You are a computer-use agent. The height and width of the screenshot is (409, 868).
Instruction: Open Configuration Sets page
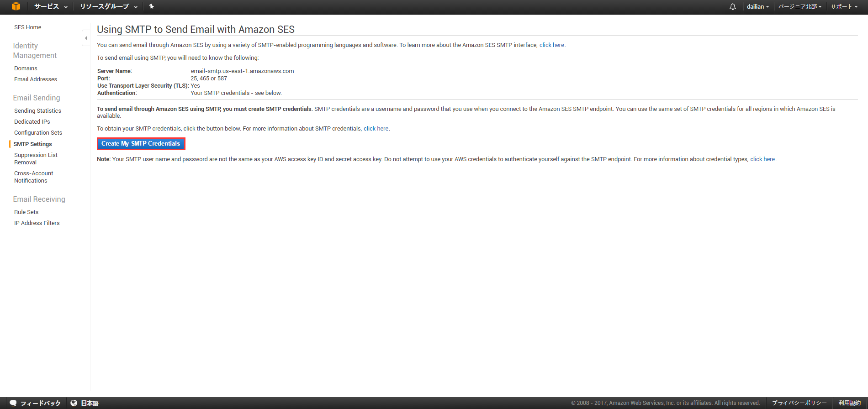tap(38, 133)
